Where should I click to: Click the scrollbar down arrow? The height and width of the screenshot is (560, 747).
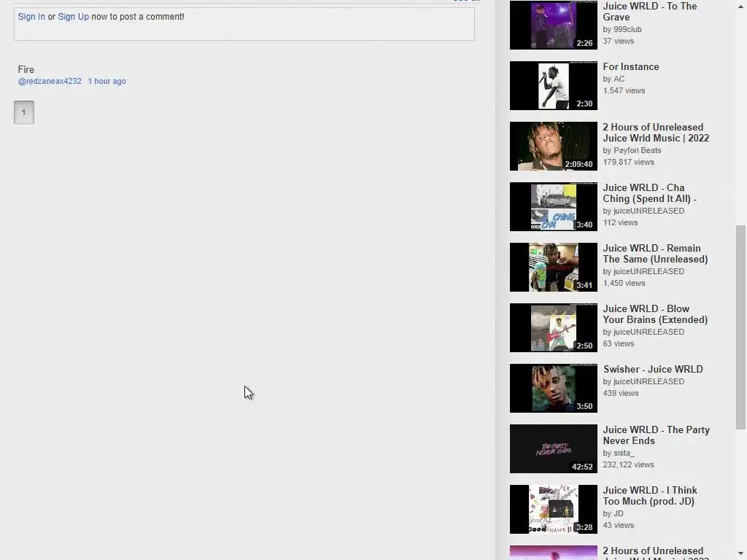[x=740, y=555]
